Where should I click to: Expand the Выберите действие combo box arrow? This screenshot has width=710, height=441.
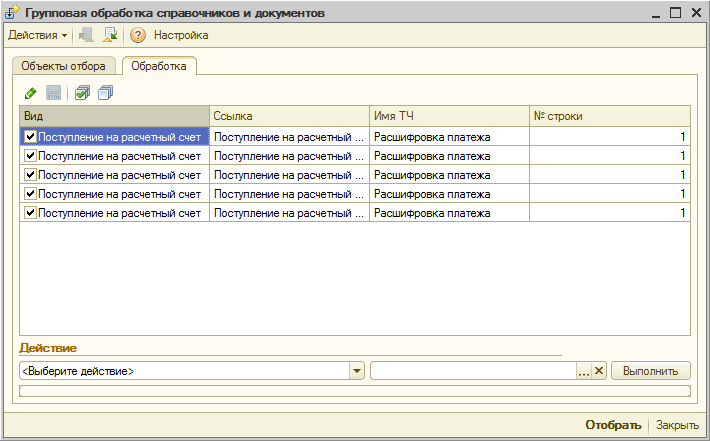pyautogui.click(x=357, y=371)
